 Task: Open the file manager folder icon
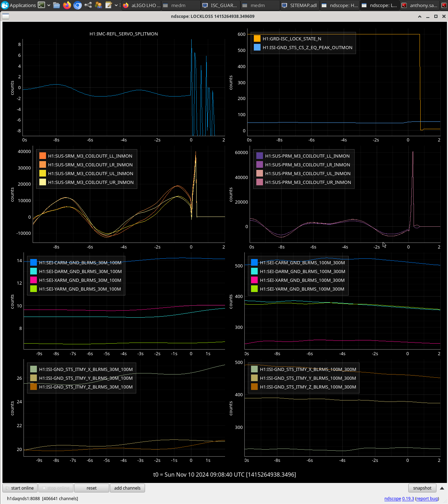coord(57,5)
